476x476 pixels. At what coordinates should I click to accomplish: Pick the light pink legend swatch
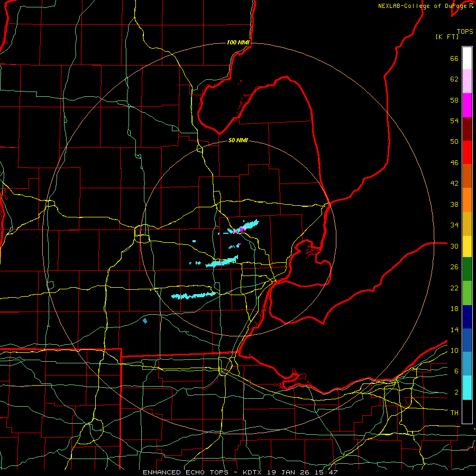point(467,81)
